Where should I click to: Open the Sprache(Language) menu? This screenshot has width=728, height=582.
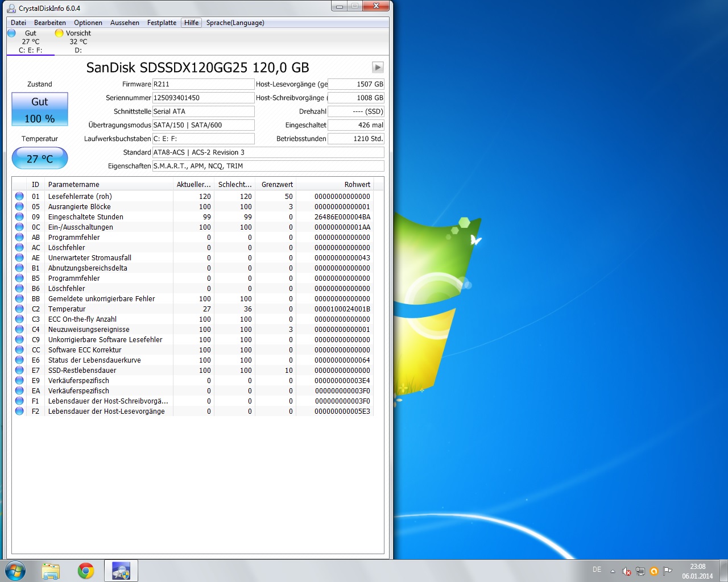click(x=235, y=23)
